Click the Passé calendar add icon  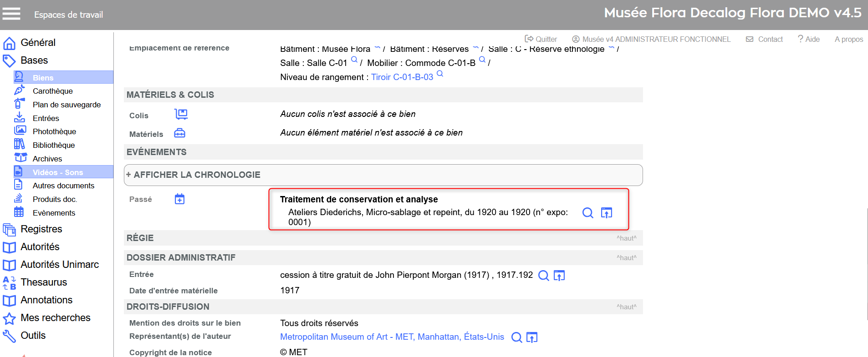point(180,199)
